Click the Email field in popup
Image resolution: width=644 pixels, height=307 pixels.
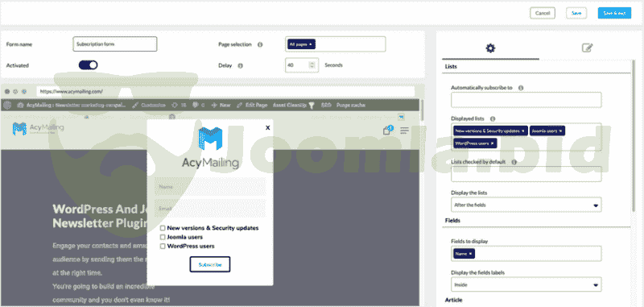(210, 209)
